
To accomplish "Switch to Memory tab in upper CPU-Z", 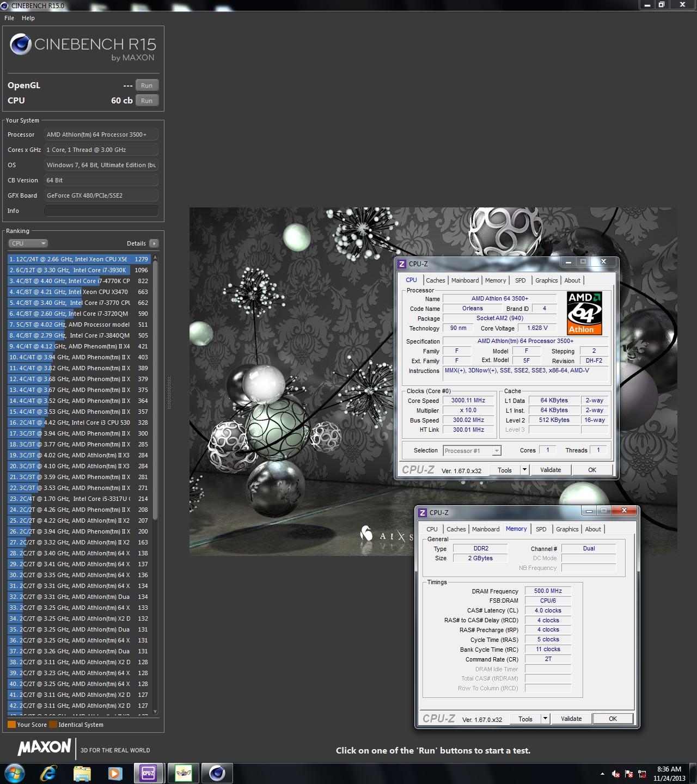I will point(496,280).
